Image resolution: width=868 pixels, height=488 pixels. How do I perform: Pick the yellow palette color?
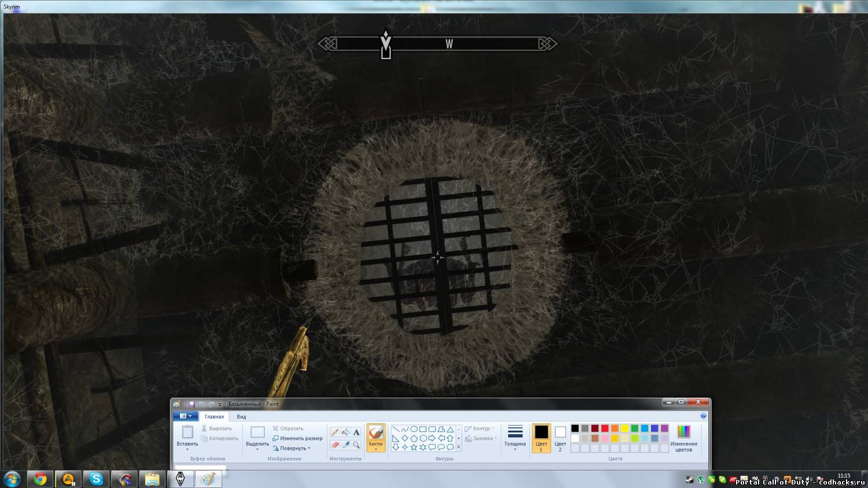625,428
